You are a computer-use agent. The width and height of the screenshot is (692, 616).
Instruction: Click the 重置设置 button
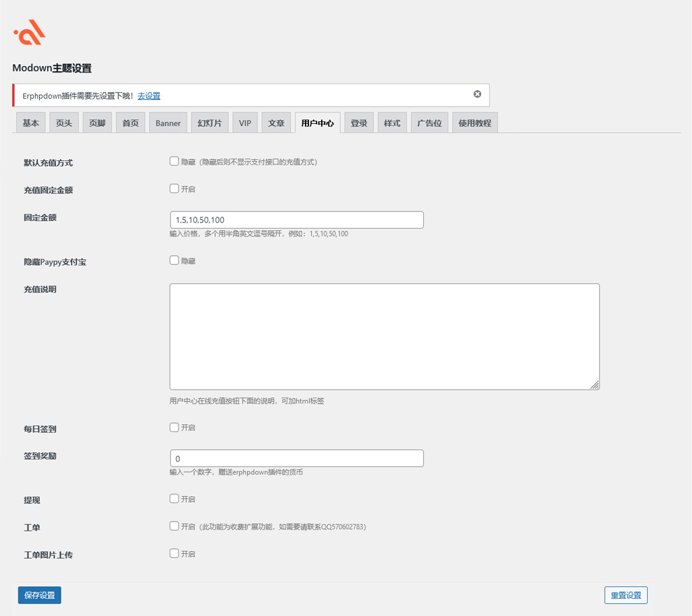click(x=626, y=595)
